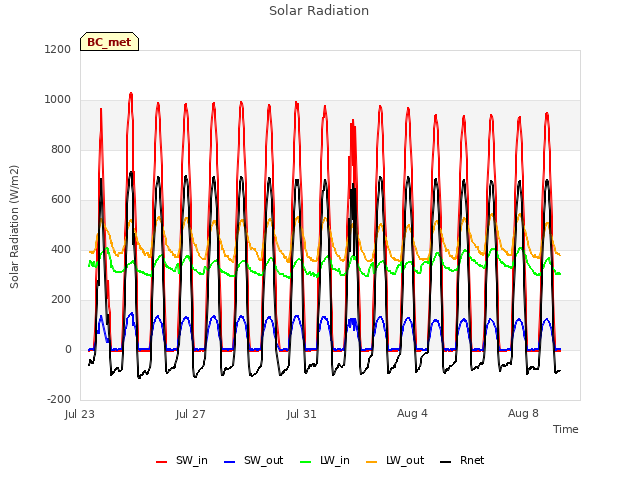Click the -200 y-axis tick label
This screenshot has width=640, height=480.
point(59,400)
